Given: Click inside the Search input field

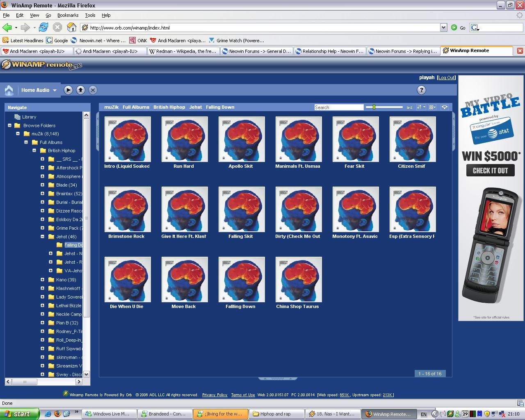Looking at the screenshot, I should [x=339, y=107].
